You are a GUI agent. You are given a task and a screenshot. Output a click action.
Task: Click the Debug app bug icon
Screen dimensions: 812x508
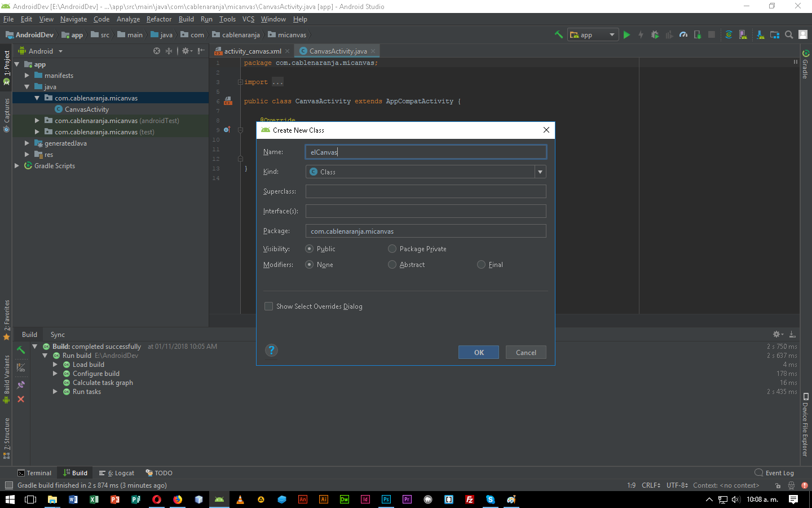point(655,34)
